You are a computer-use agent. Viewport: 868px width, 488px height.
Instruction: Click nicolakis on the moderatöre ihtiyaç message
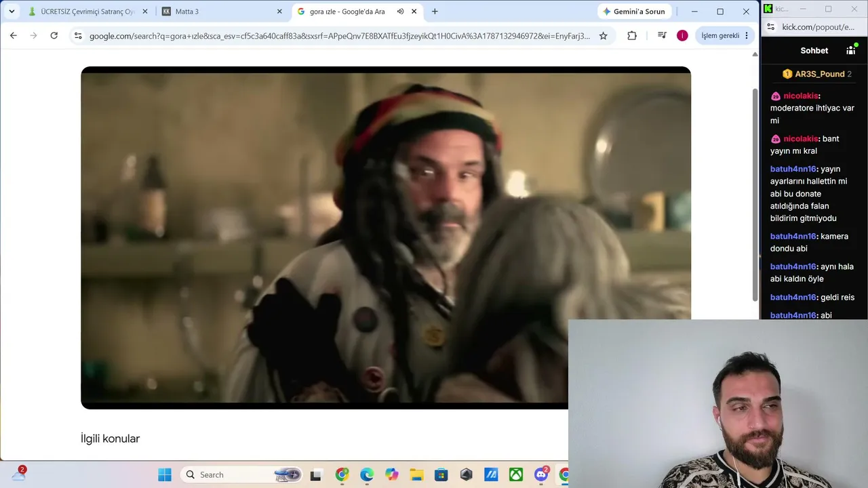tap(801, 96)
